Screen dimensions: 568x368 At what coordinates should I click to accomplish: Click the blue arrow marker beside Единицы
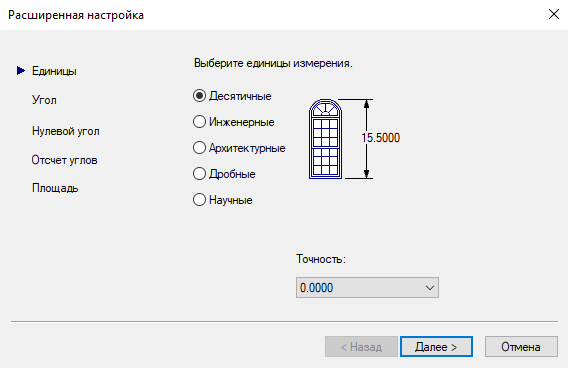21,71
